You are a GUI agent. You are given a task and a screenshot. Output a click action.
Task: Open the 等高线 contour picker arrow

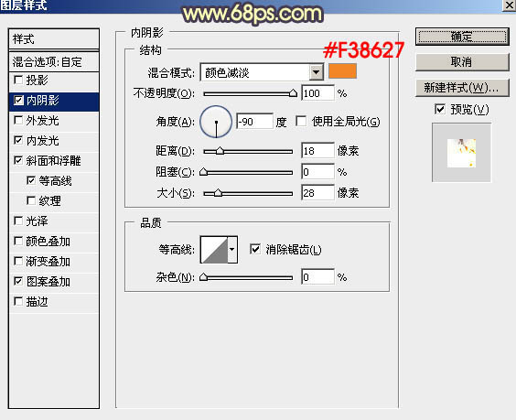[232, 250]
